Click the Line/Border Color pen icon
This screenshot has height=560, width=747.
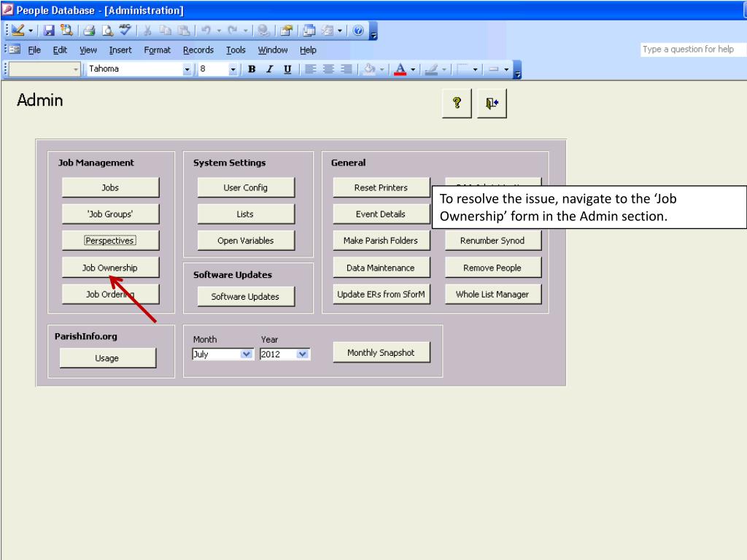[431, 69]
